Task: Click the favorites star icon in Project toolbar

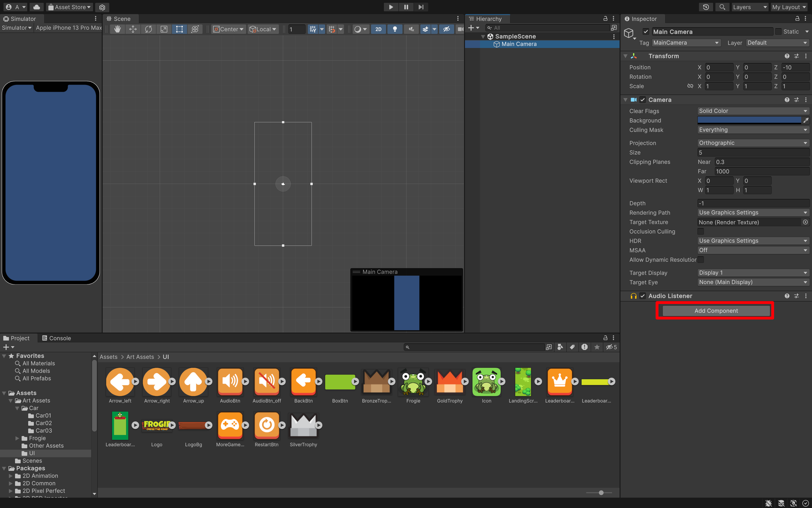Action: tap(597, 347)
